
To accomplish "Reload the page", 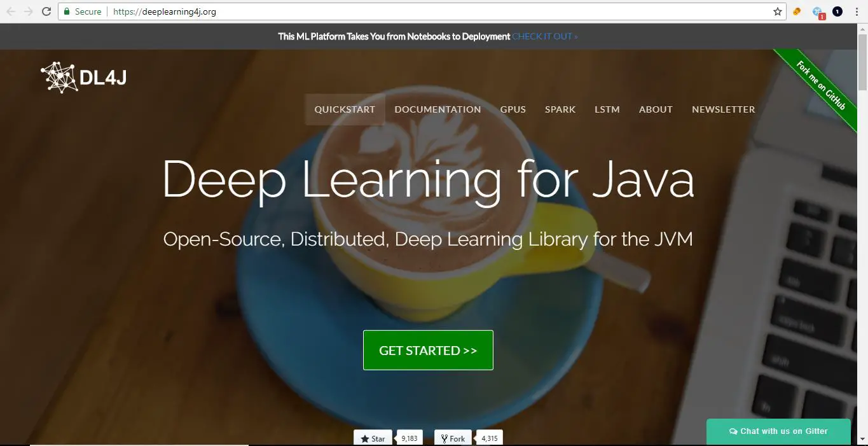I will click(46, 11).
